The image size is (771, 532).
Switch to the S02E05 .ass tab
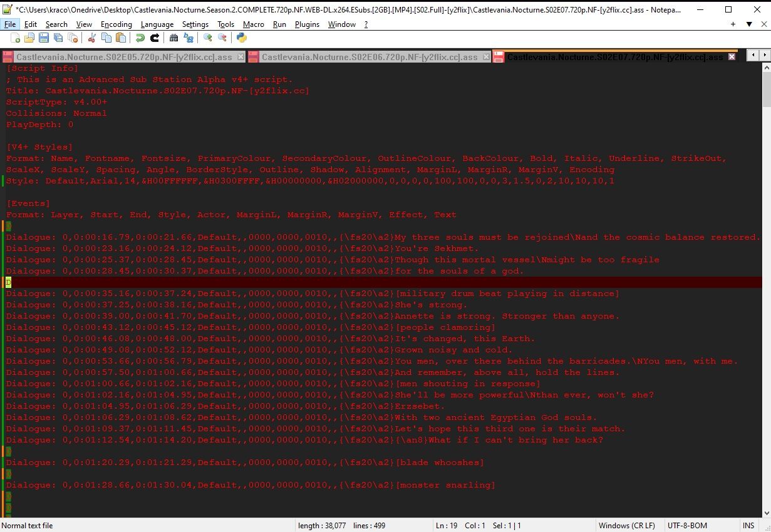point(124,57)
